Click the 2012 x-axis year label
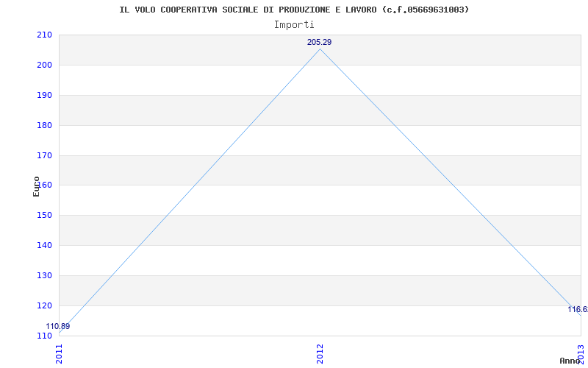 coord(320,354)
